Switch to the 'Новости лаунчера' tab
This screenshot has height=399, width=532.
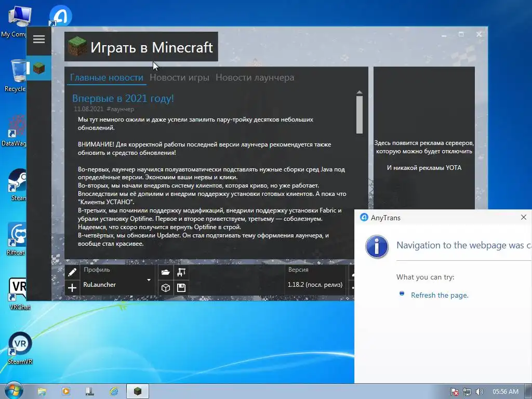point(255,77)
